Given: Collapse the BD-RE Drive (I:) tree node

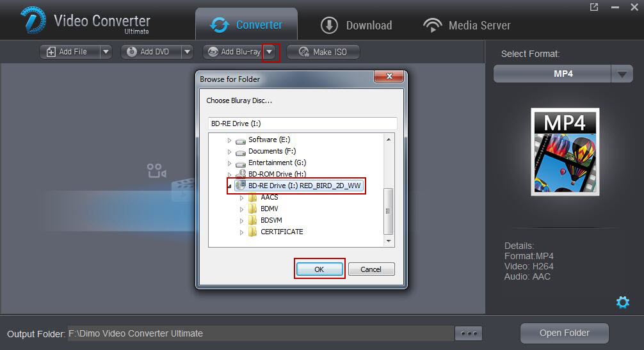Looking at the screenshot, I should click(x=230, y=186).
